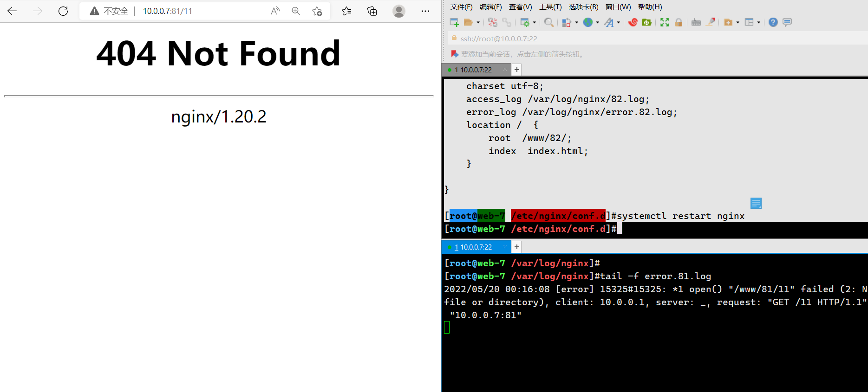Add a new tab in lower terminal pane

tap(517, 247)
